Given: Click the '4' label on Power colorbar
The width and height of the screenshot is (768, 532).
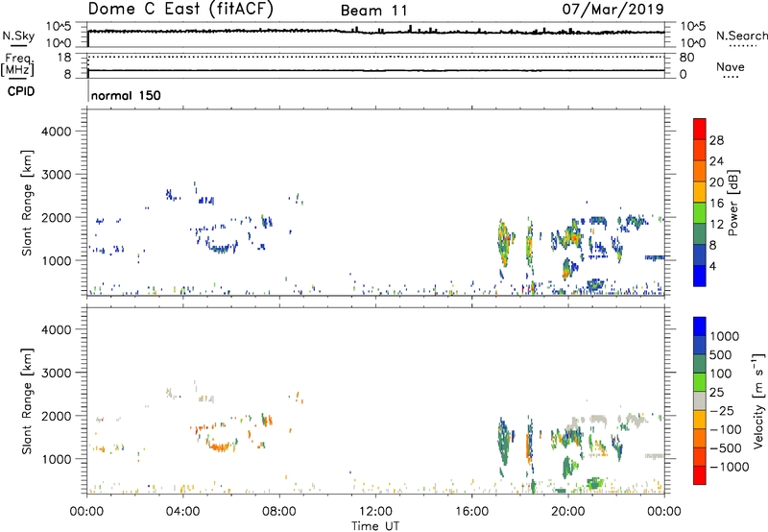Looking at the screenshot, I should click(x=713, y=266).
